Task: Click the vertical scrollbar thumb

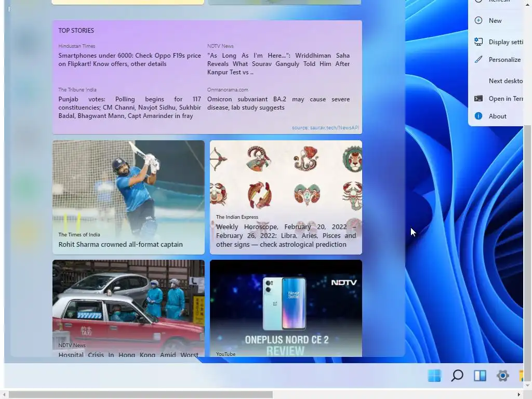Action: pos(527,253)
